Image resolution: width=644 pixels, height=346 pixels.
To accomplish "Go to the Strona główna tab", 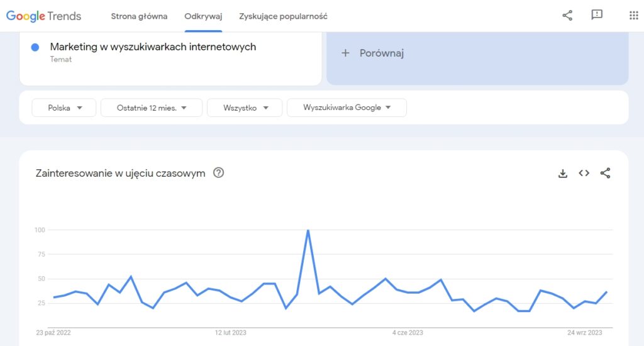I will [x=139, y=16].
